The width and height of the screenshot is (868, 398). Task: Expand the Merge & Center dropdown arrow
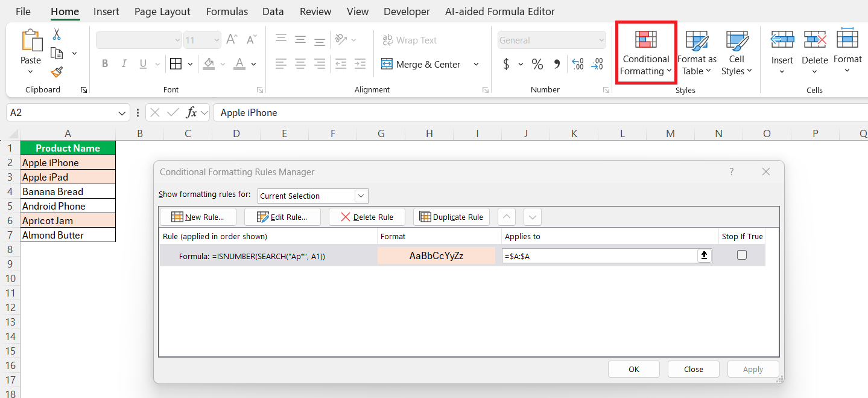coord(476,64)
